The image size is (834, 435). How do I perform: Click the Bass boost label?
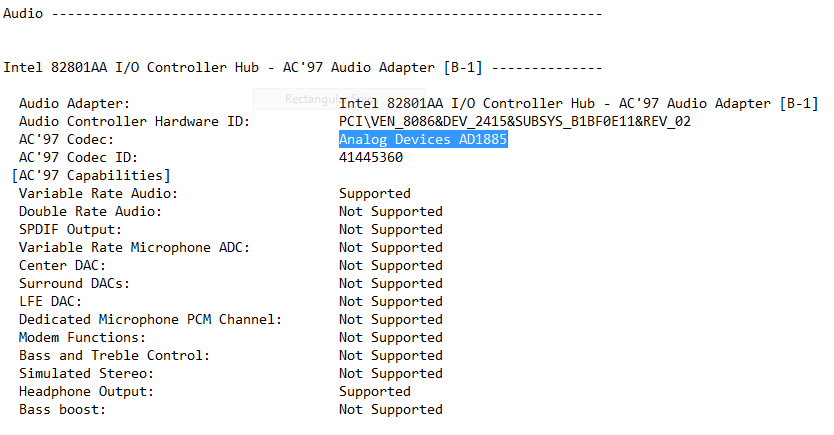(62, 410)
